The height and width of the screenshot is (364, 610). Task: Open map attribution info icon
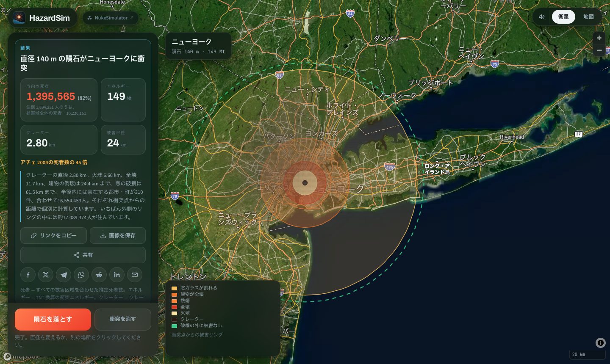tap(600, 343)
